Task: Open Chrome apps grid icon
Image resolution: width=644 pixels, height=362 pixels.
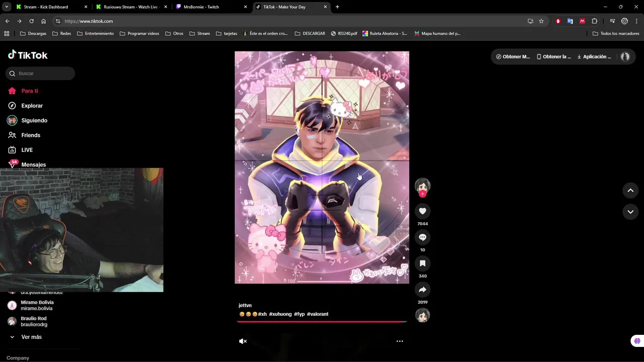Action: point(7,34)
